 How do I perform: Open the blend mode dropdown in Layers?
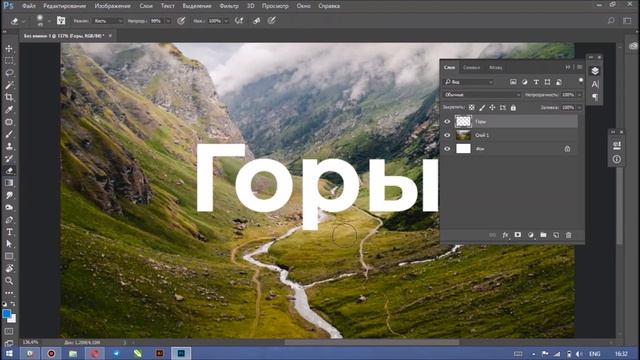click(482, 95)
